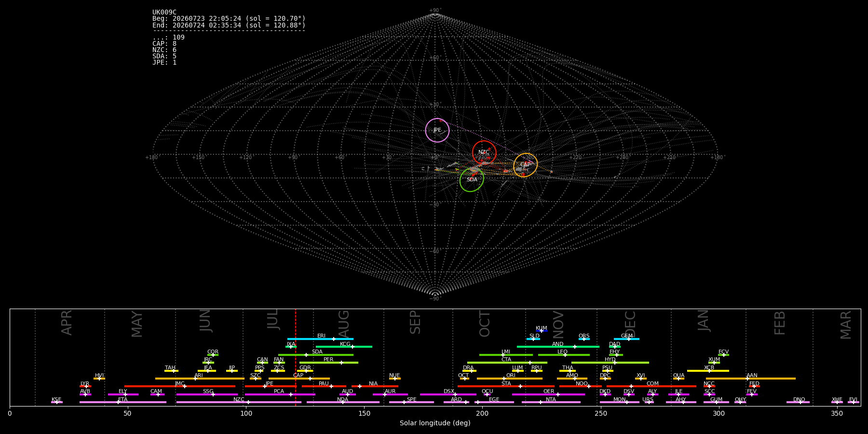This screenshot has width=868, height=434.
Task: Click the yellow XCB shower bar
Action: (708, 371)
